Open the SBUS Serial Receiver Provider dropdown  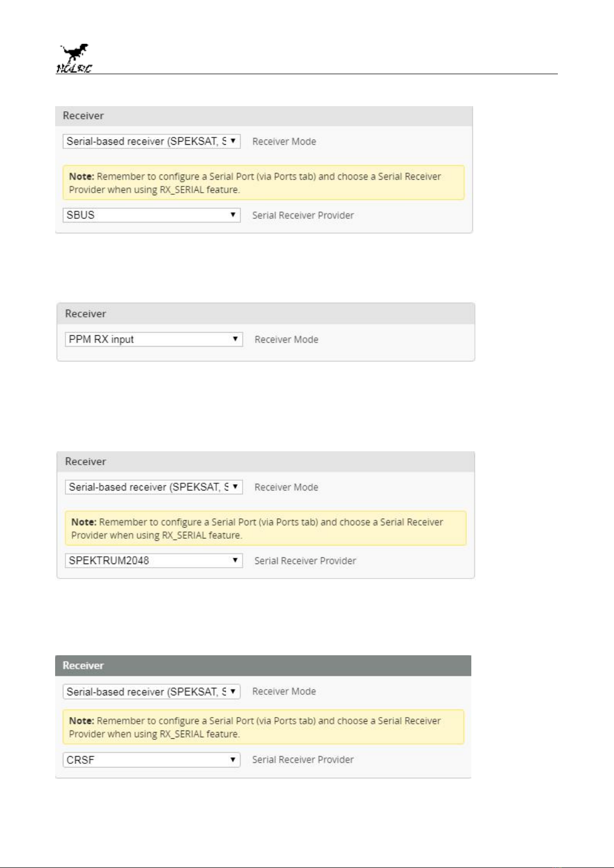151,215
